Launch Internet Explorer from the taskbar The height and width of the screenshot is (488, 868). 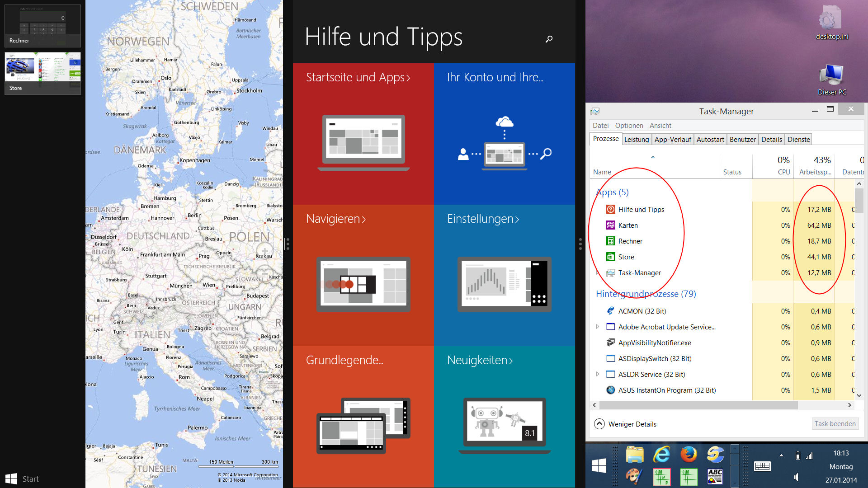tap(661, 455)
